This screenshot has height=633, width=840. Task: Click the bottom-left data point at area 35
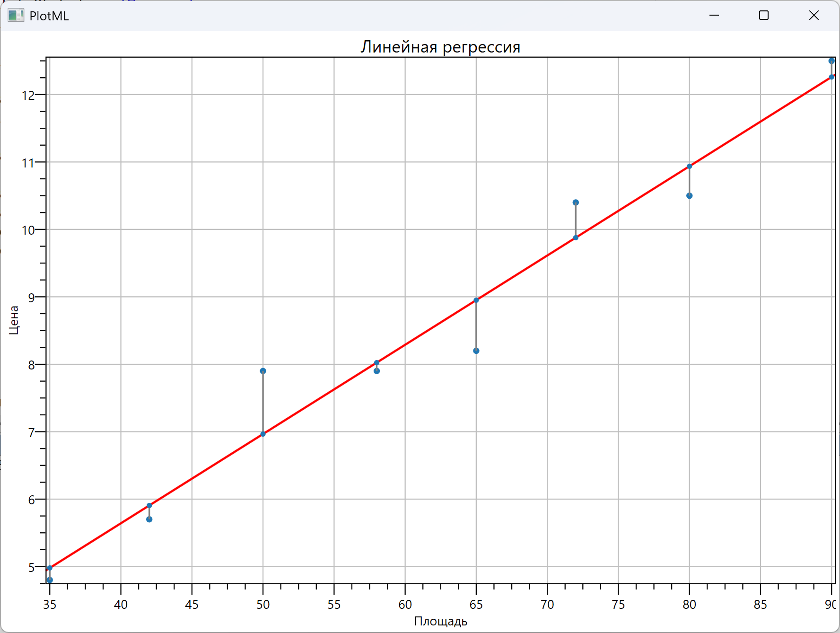pos(50,580)
